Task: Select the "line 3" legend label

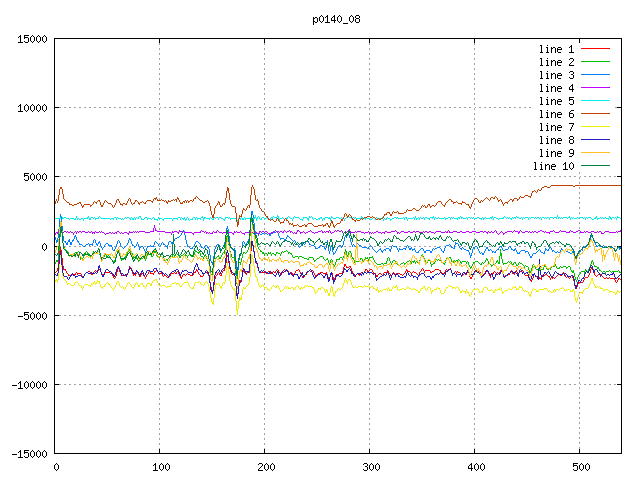Action: (557, 75)
